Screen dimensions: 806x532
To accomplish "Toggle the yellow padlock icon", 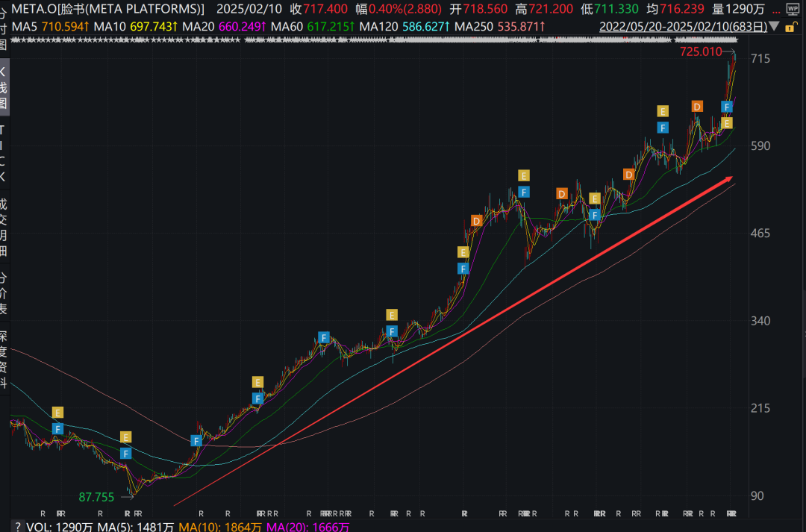I will click(792, 27).
